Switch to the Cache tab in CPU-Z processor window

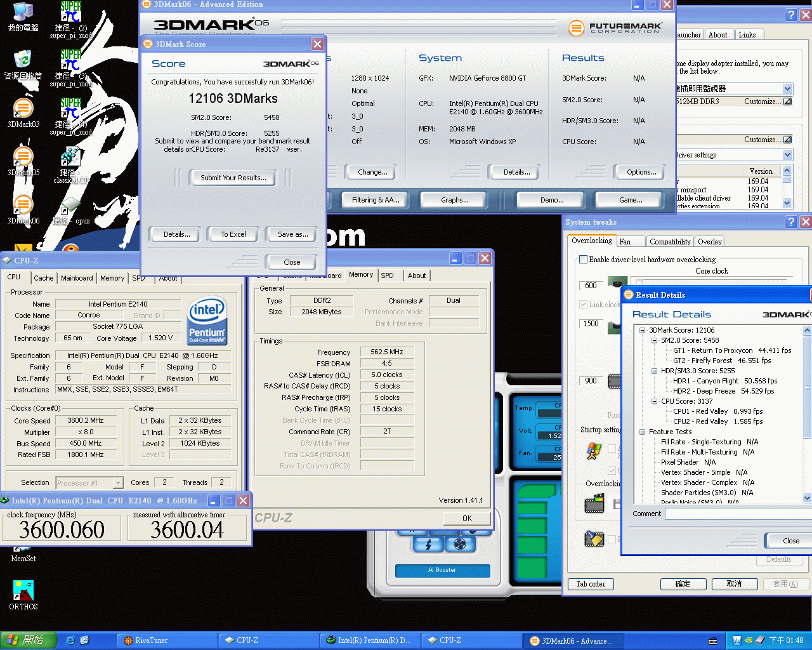point(44,278)
